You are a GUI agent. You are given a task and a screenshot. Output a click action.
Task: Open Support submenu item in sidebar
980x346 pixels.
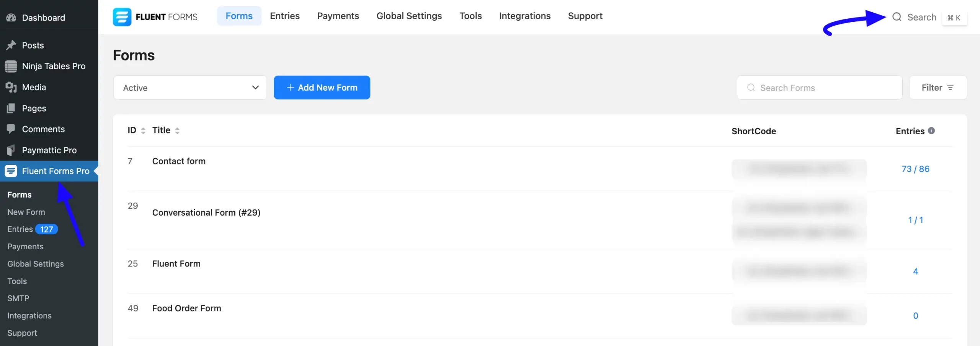point(22,333)
